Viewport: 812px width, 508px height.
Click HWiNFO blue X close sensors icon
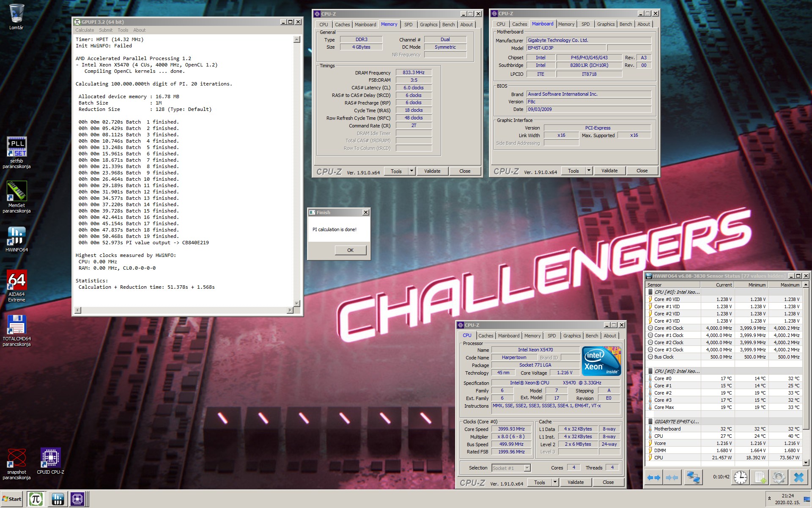[798, 478]
